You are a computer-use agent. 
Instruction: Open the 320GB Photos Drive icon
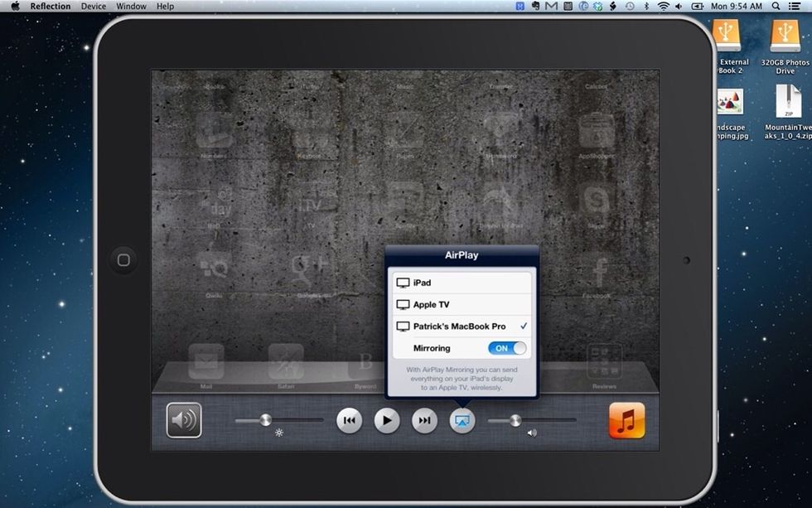click(x=785, y=36)
